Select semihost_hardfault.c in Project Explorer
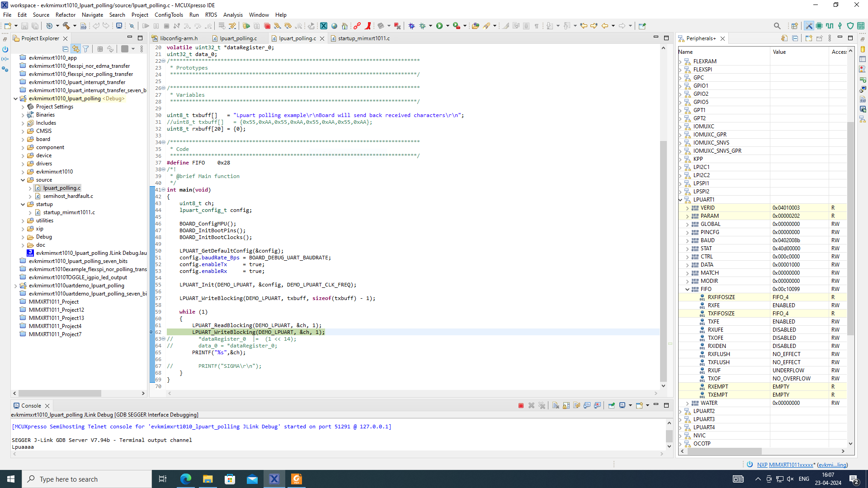Screen dimensions: 868x488 (x=68, y=196)
